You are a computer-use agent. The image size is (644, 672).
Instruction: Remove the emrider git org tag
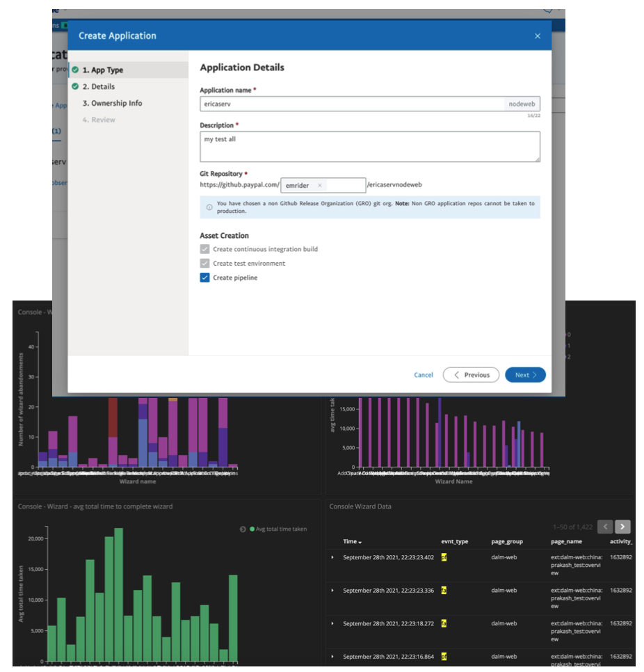coord(319,185)
